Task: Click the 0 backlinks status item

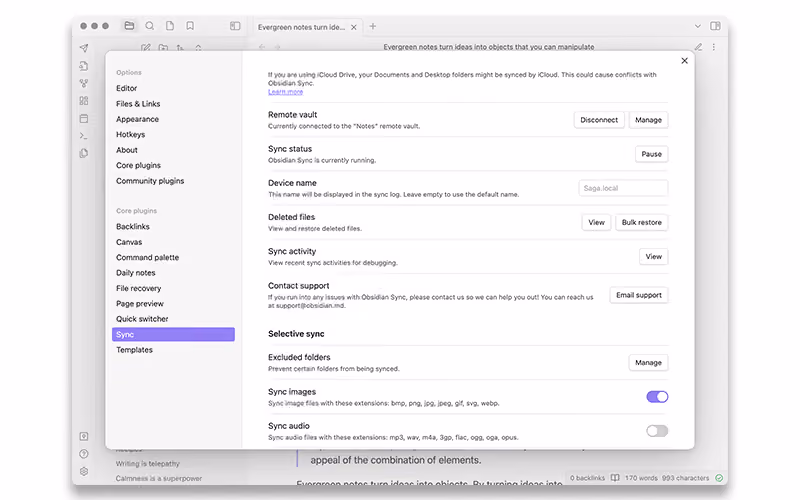Action: (587, 478)
